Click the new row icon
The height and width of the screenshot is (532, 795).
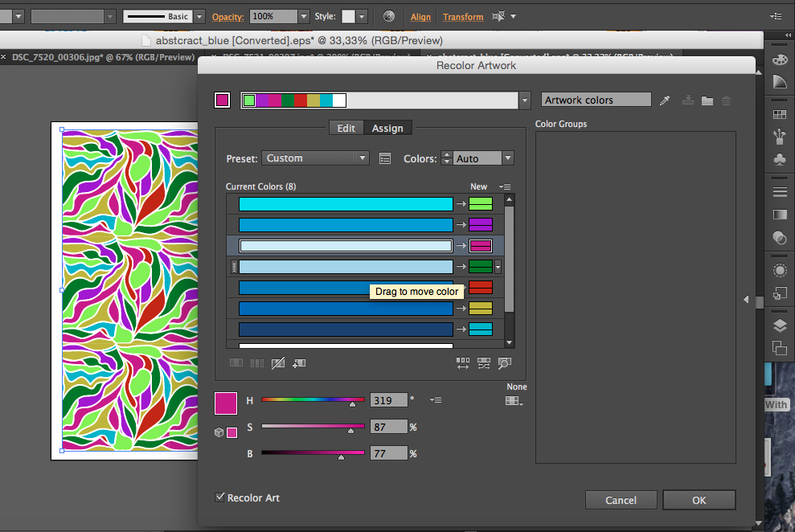point(299,362)
